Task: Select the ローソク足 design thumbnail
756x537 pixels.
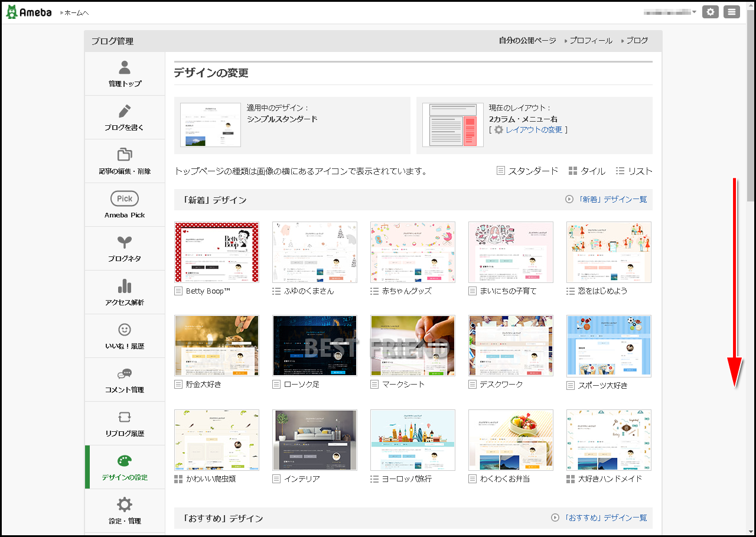Action: (x=315, y=346)
